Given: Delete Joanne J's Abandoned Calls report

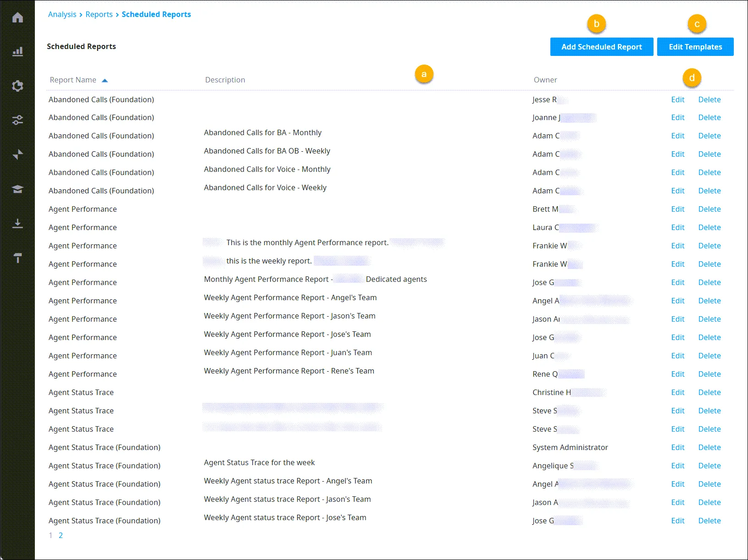Looking at the screenshot, I should point(709,117).
